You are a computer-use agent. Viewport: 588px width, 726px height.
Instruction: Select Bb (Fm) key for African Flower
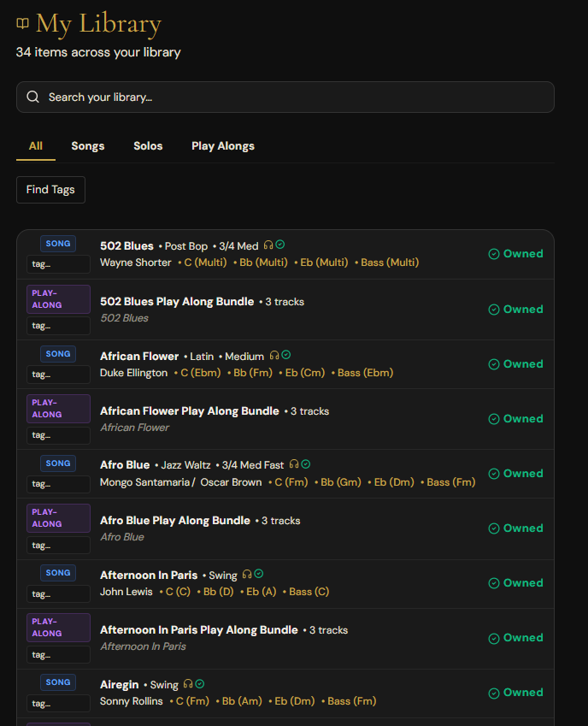253,373
